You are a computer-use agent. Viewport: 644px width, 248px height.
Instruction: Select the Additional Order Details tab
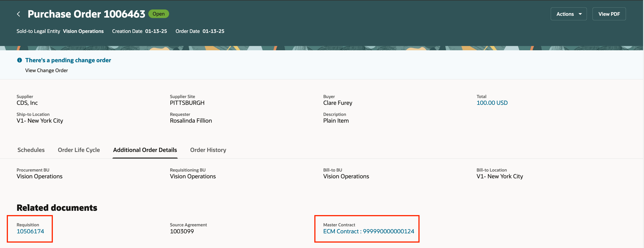click(145, 150)
